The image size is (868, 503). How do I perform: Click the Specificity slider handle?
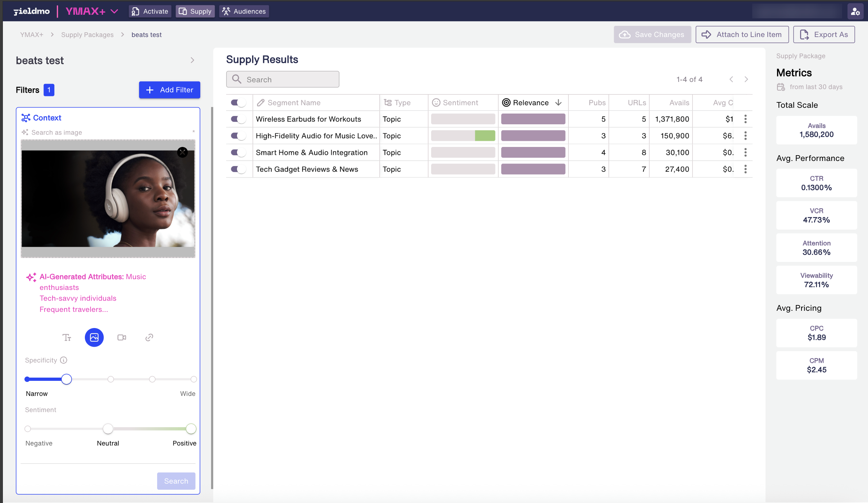(x=67, y=379)
